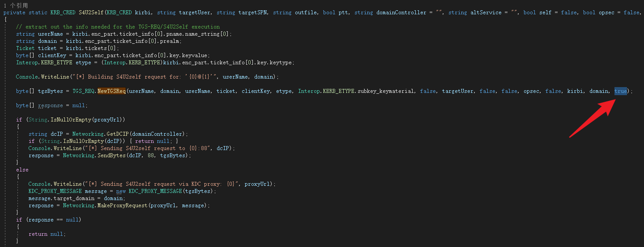
Task: Click the 'Ticket ticket' declaration line
Action: [68, 48]
